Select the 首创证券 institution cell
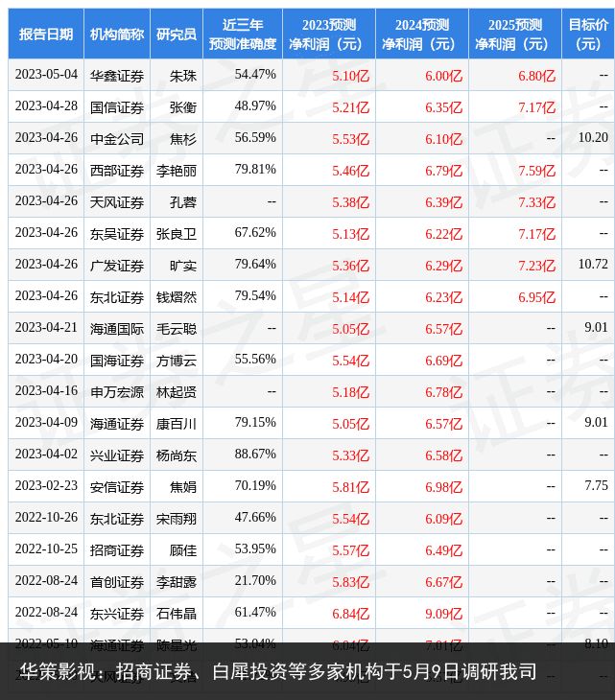615x700 pixels. pyautogui.click(x=117, y=582)
